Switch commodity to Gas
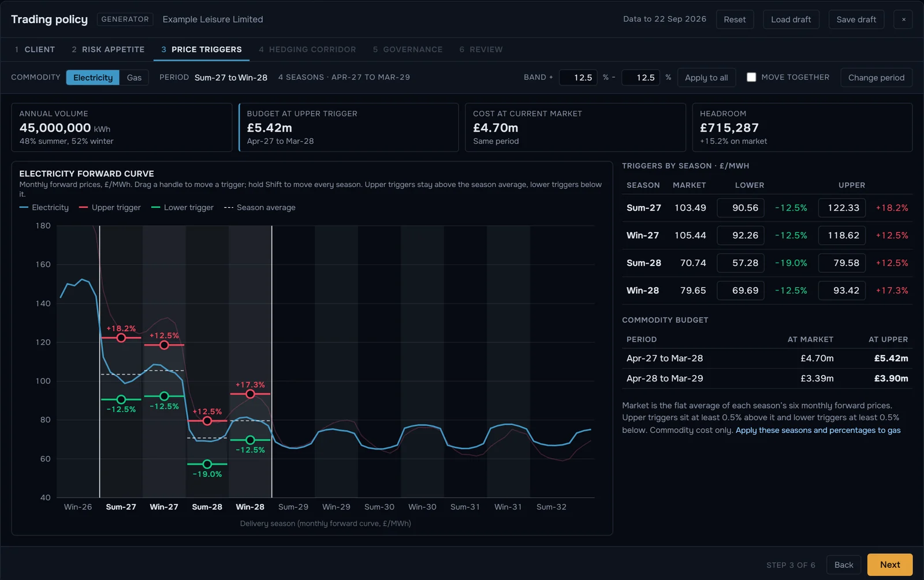The width and height of the screenshot is (924, 580). click(x=134, y=77)
